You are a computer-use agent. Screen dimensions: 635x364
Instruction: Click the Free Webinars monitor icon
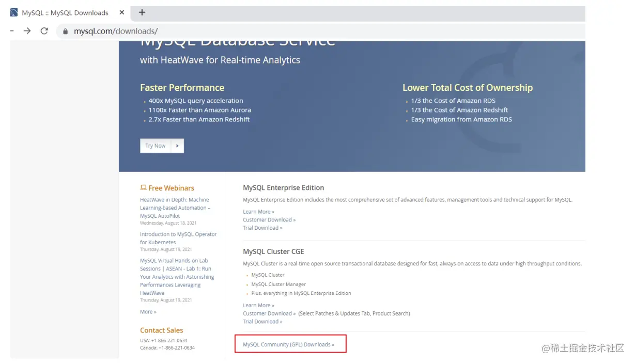coord(143,188)
